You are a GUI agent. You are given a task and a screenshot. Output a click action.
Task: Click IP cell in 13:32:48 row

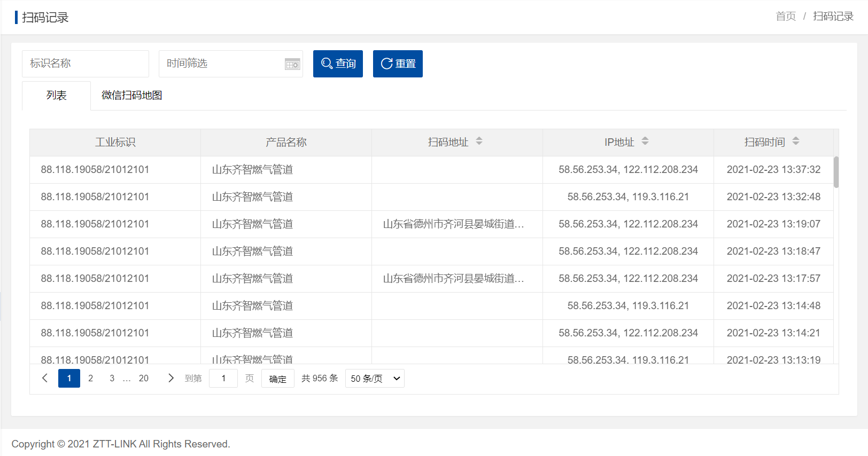click(629, 197)
